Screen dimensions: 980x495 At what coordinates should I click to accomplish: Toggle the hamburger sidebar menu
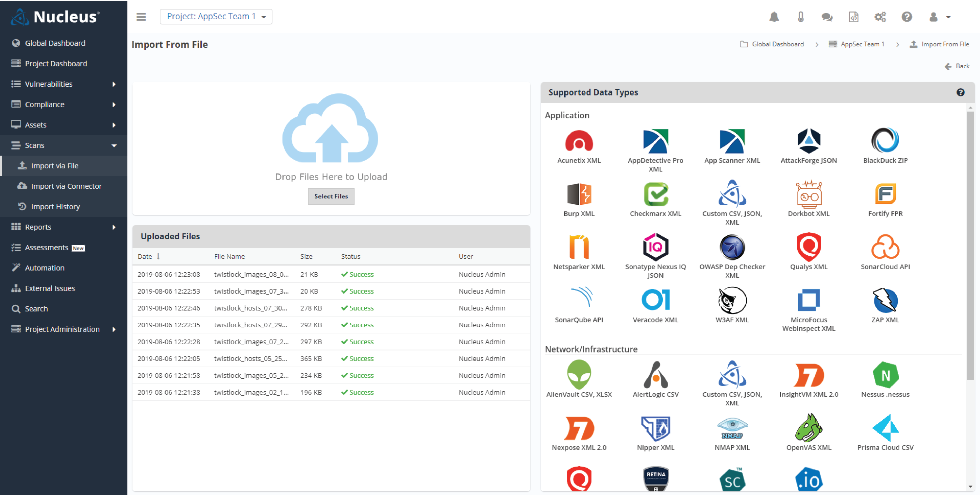pos(141,17)
